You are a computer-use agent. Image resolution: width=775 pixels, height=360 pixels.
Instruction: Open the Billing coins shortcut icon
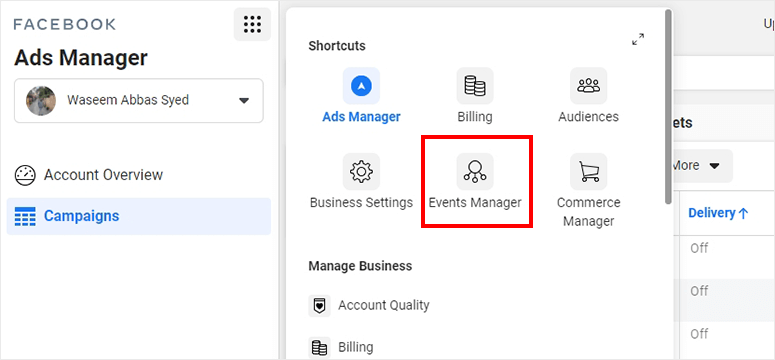(475, 86)
